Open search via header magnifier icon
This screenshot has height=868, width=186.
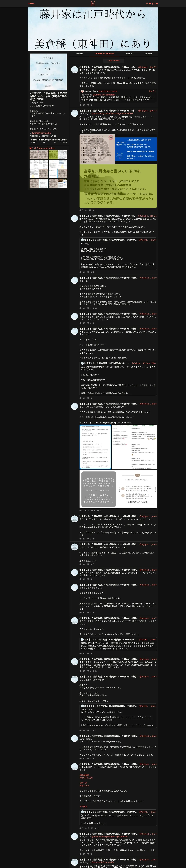(x=147, y=3)
